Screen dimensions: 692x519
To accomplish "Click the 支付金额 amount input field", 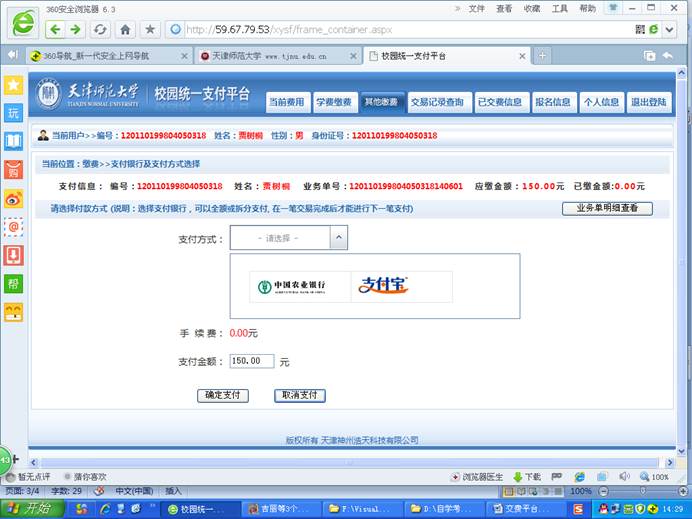I will pyautogui.click(x=252, y=361).
